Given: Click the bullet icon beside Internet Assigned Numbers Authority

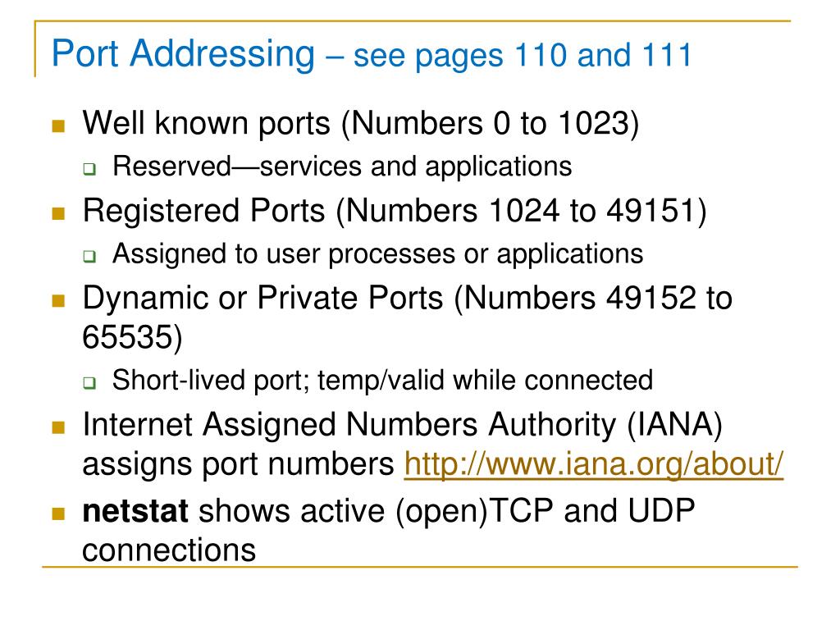Looking at the screenshot, I should [x=58, y=427].
